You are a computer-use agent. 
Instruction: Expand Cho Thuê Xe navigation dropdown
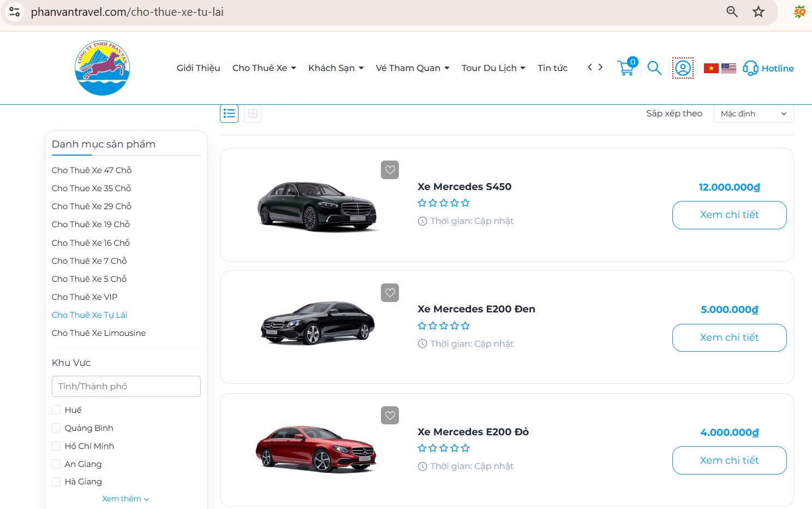point(264,68)
